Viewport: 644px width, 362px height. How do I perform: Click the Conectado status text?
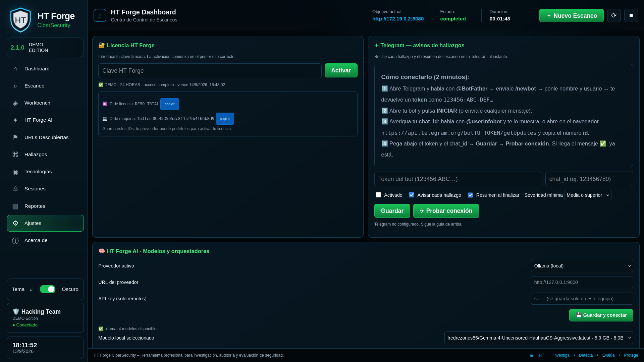click(25, 325)
